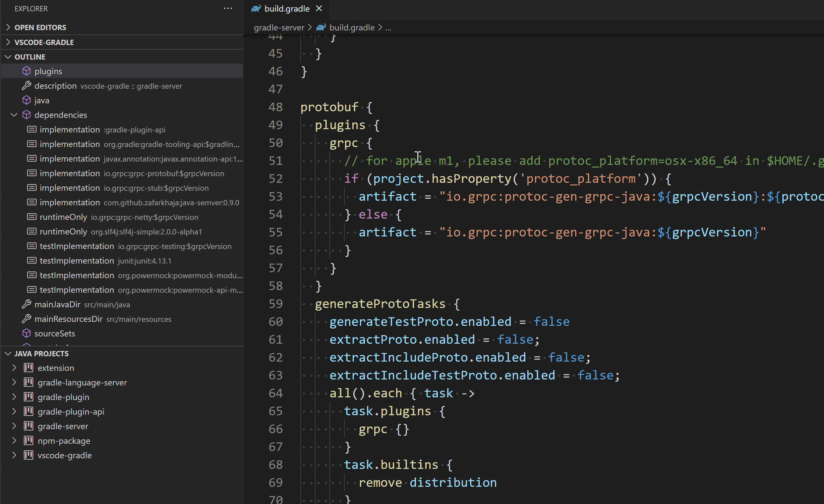Screen dimensions: 824x504
Task: Click 'remove distribution' on line 69
Action: tap(427, 482)
